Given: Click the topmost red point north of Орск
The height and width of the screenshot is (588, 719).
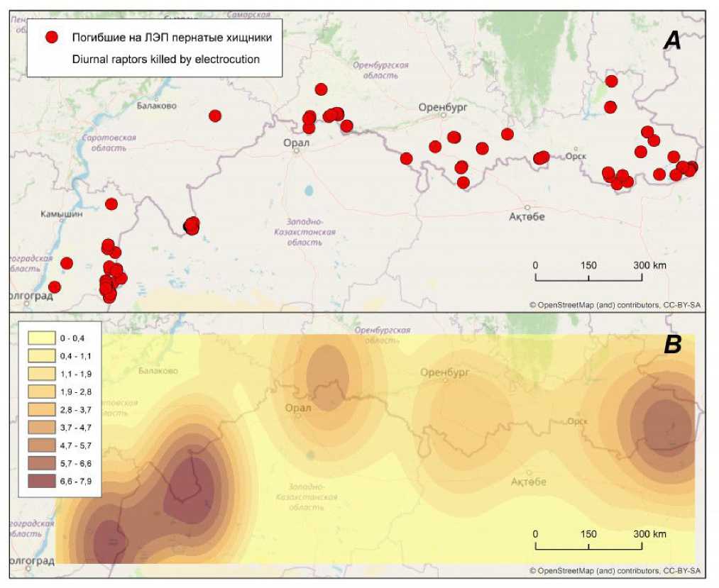Looking at the screenshot, I should [x=611, y=82].
